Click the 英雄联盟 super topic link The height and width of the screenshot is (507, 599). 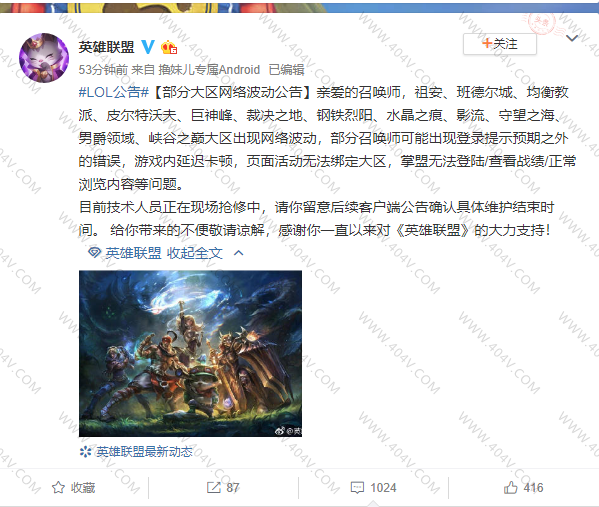point(133,253)
